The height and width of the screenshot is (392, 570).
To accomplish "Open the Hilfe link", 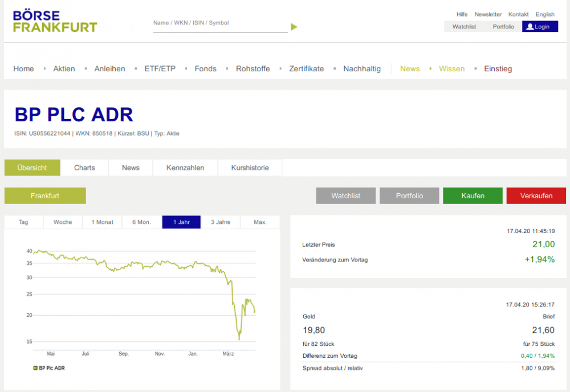I will [x=462, y=14].
